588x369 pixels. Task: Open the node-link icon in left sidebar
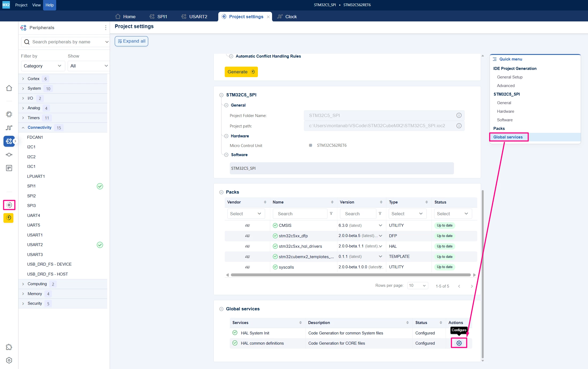[9, 155]
